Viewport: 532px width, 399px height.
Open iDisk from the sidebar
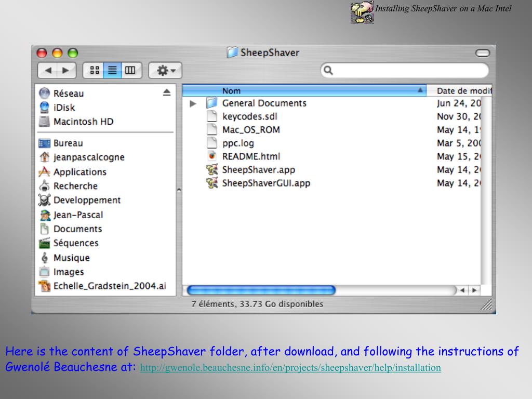pyautogui.click(x=45, y=107)
